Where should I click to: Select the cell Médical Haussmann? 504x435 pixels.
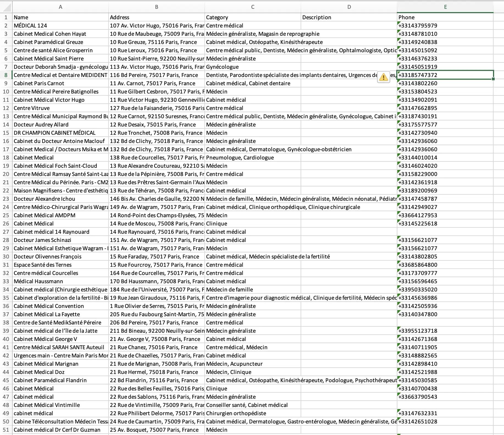point(60,281)
